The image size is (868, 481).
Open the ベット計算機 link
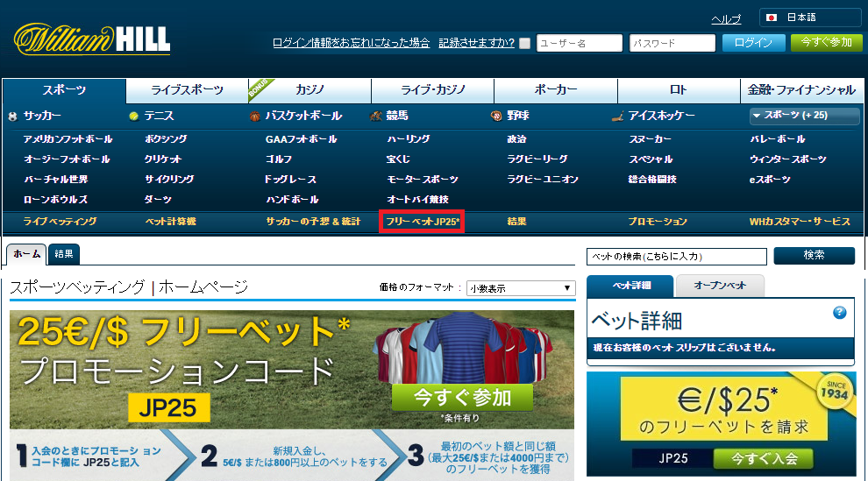point(170,221)
